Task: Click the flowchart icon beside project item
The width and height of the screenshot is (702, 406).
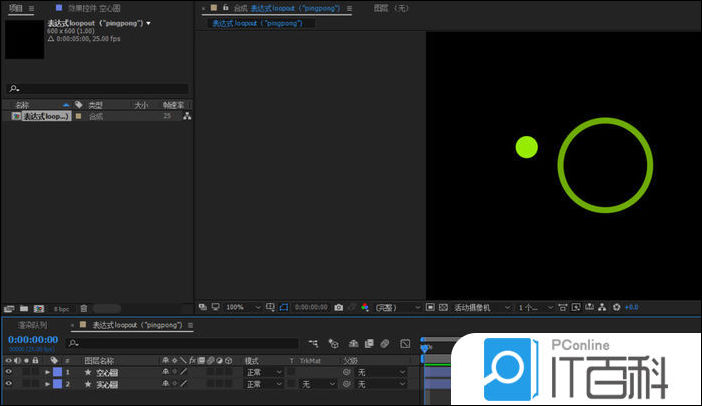Action: click(x=186, y=116)
